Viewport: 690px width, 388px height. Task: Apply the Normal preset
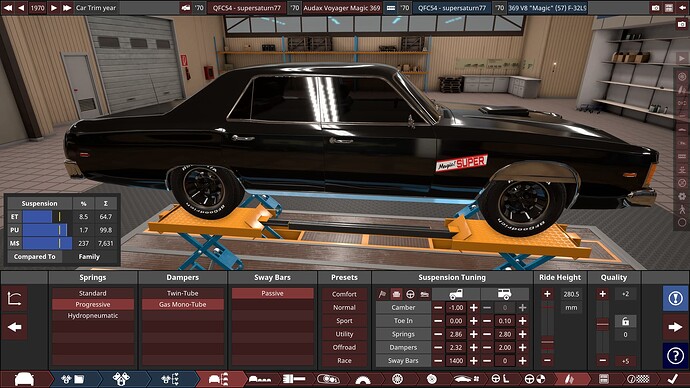coord(344,307)
